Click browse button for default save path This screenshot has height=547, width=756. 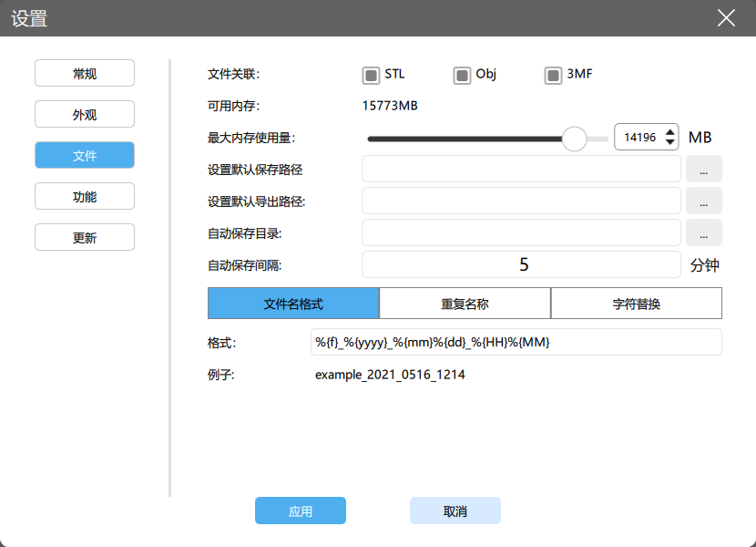tap(703, 169)
